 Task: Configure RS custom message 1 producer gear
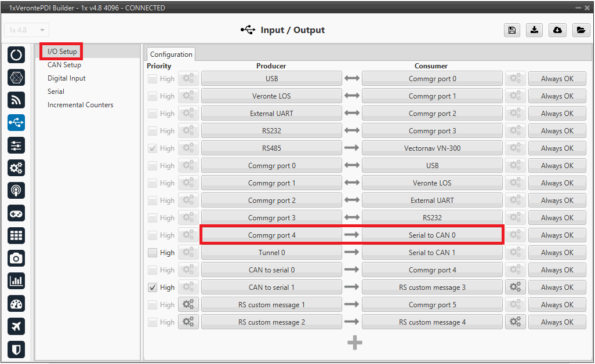point(188,305)
